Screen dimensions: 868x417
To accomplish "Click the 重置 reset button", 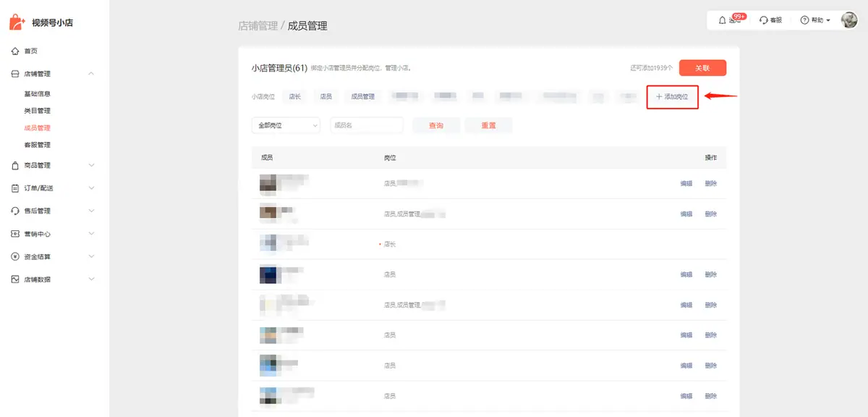I will pyautogui.click(x=488, y=125).
